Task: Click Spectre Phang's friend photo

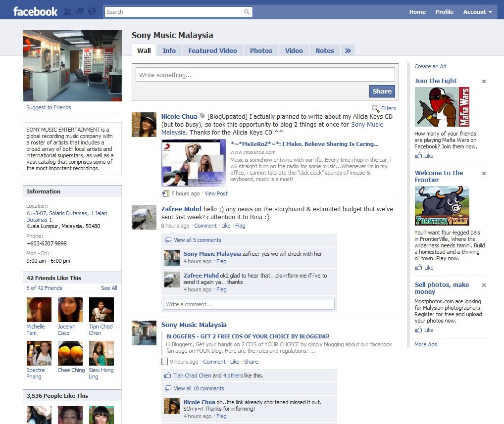Action: point(39,353)
